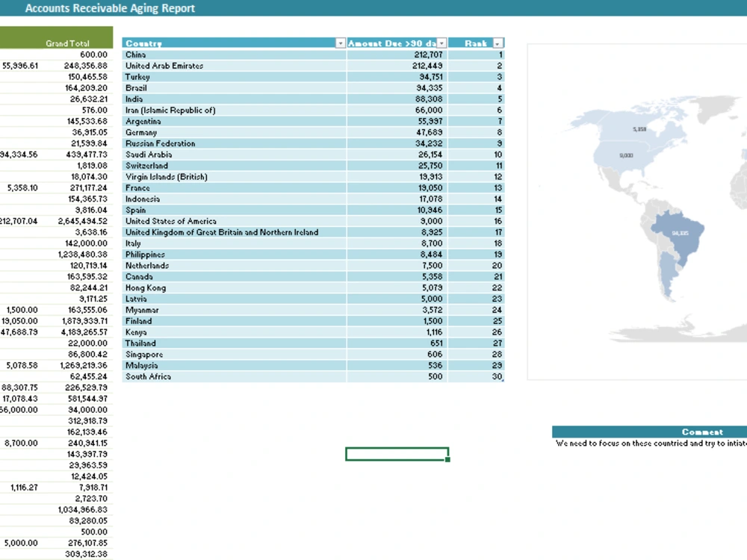Click the Thailand country cell
This screenshot has height=560, width=747.
click(x=234, y=343)
